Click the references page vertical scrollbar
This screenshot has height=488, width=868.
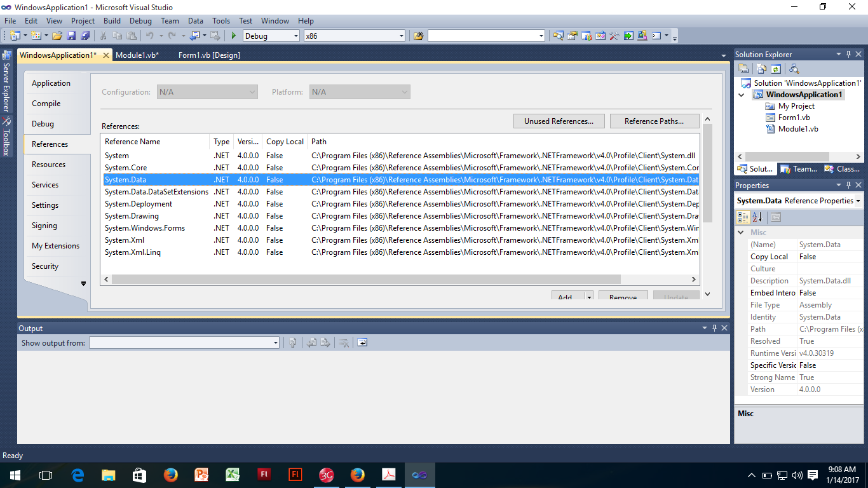tap(708, 173)
